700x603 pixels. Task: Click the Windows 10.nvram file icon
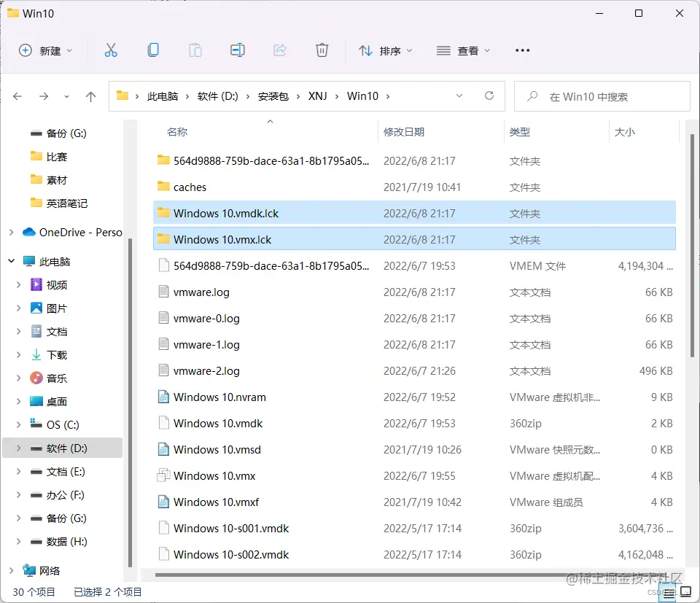[163, 397]
